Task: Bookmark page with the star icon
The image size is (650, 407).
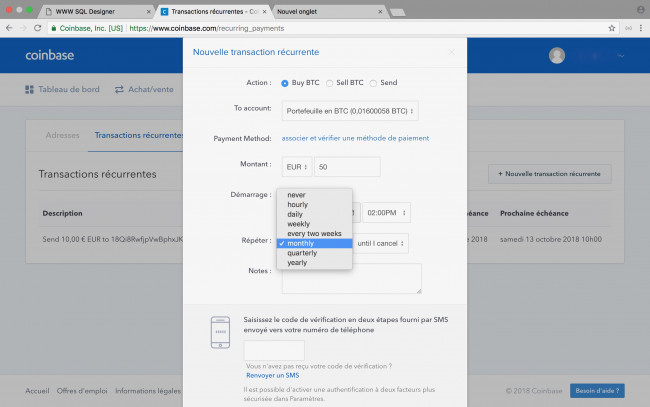Action: [x=611, y=28]
